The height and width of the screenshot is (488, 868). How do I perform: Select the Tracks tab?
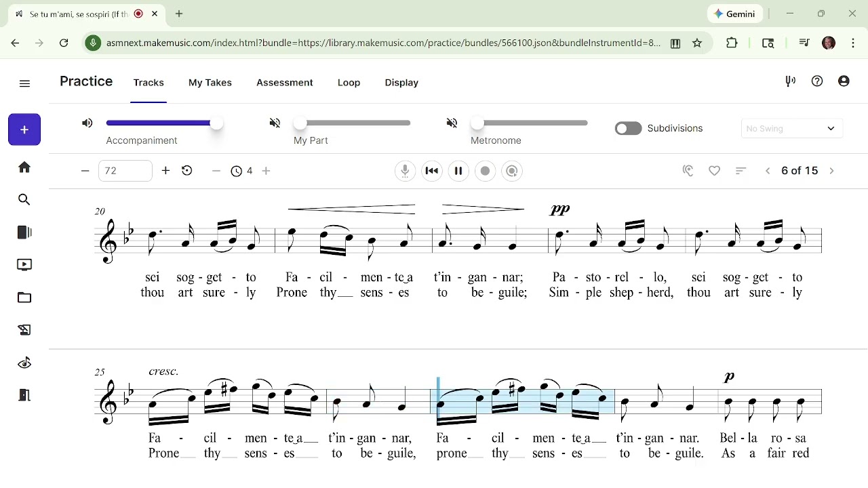[x=149, y=83]
